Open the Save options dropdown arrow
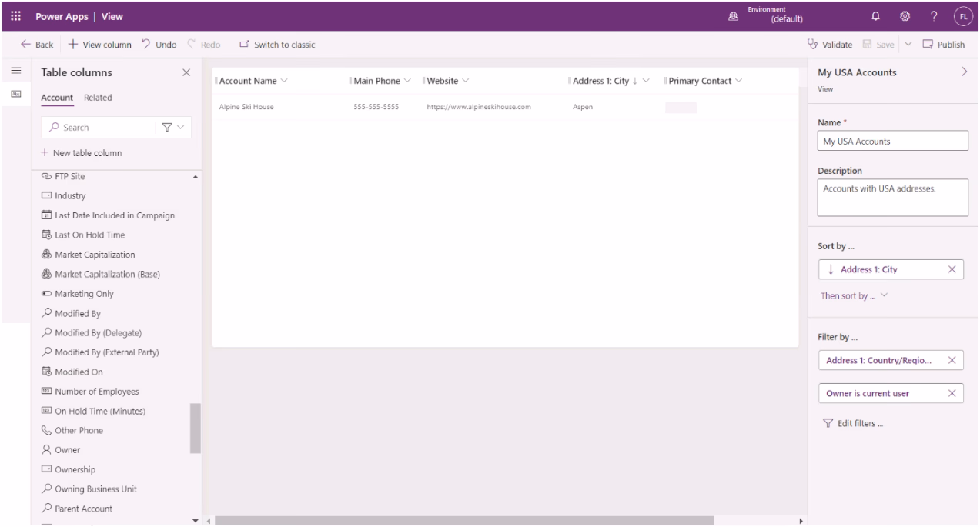 (x=908, y=45)
